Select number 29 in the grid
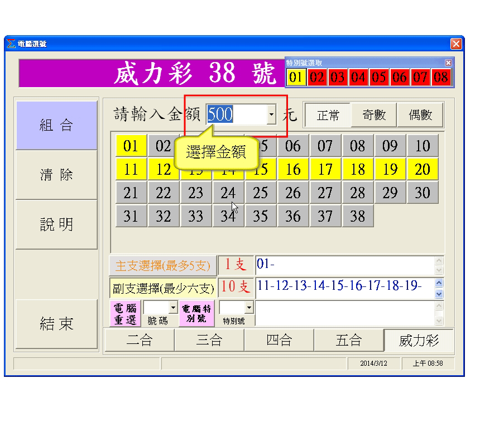Screen dimensions: 504x426 390,193
